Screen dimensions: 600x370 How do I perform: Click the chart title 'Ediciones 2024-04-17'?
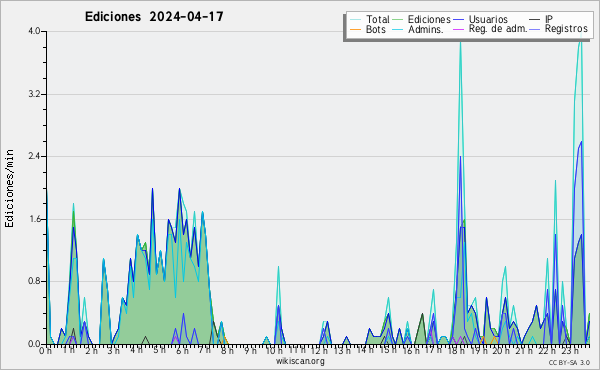[x=154, y=17]
